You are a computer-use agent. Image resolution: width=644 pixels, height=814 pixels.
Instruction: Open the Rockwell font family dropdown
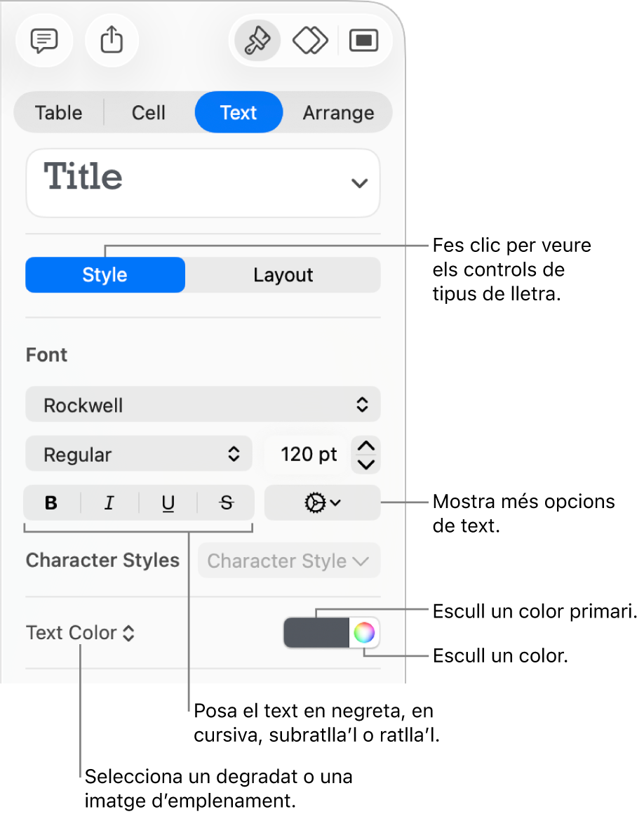click(202, 404)
